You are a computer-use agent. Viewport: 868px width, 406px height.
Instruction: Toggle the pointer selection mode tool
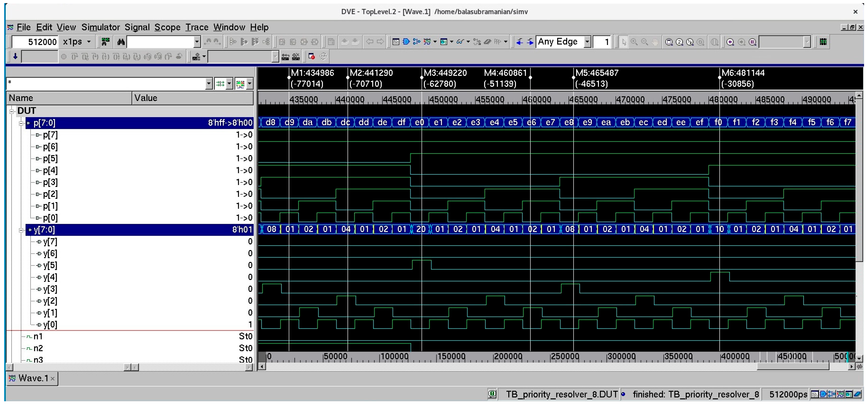[624, 42]
